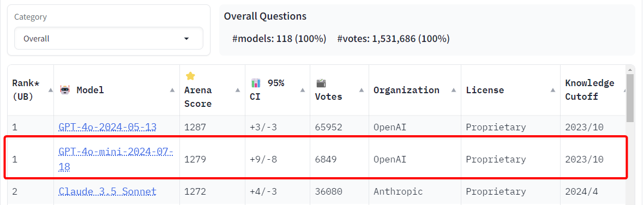644x205 pixels.
Task: Select the 1279 Arena Score cell
Action: pyautogui.click(x=192, y=159)
